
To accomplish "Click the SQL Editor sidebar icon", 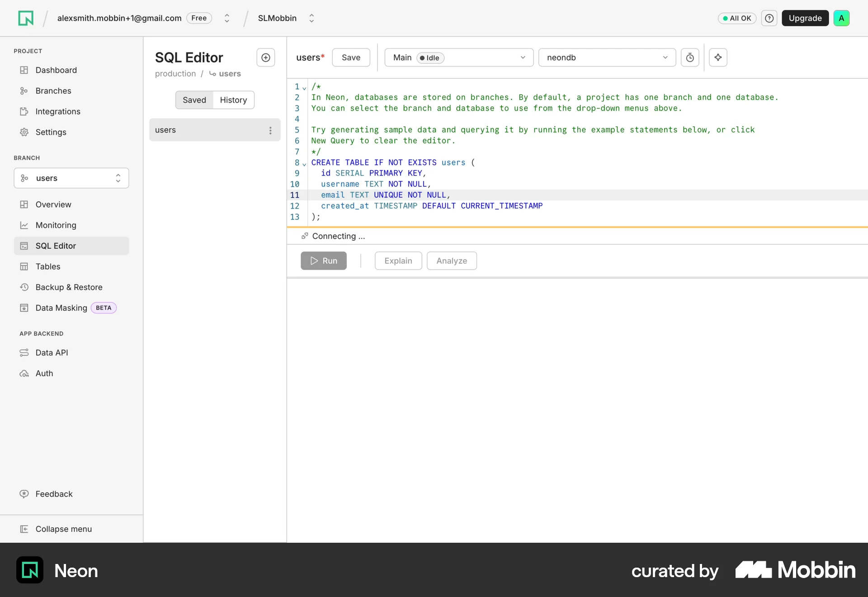I will click(24, 246).
